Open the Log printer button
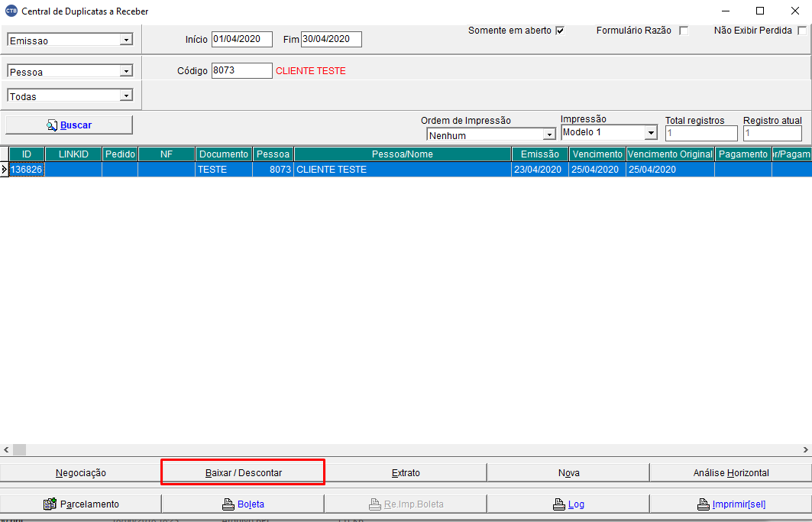 click(x=568, y=504)
